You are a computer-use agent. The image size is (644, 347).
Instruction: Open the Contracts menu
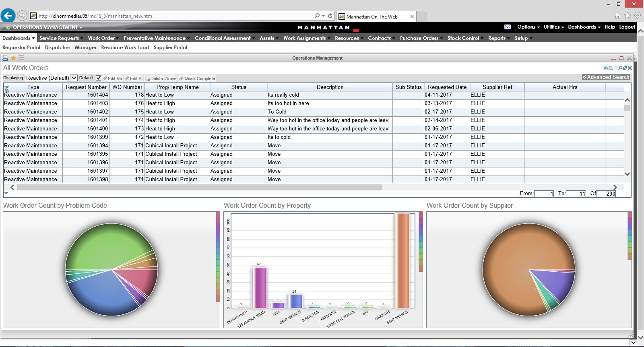pos(381,38)
